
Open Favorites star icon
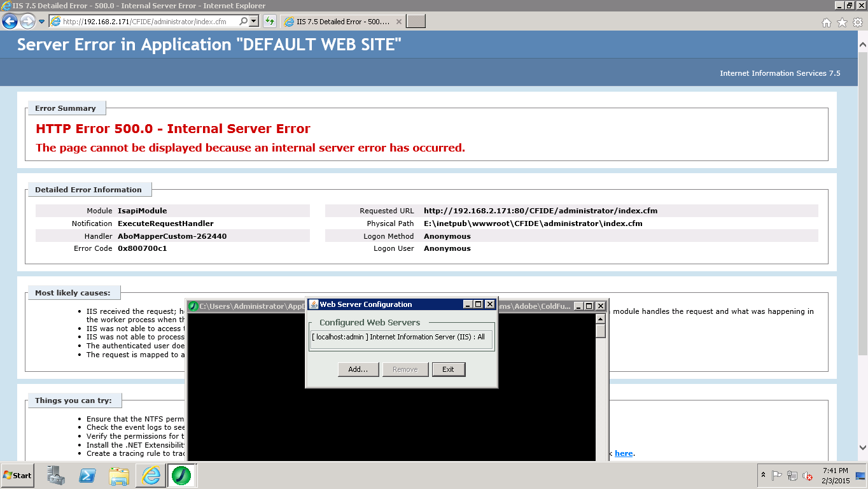click(842, 22)
